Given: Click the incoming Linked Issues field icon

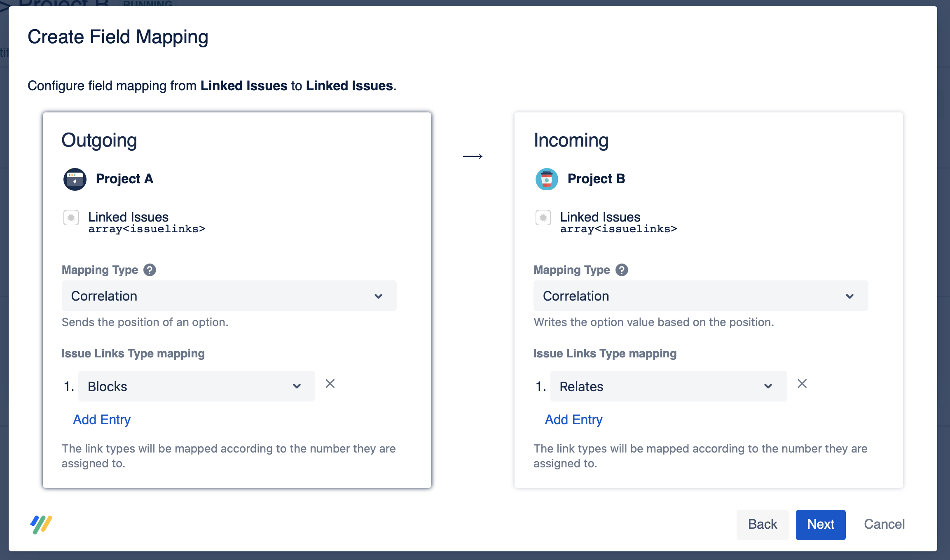Looking at the screenshot, I should pos(543,217).
